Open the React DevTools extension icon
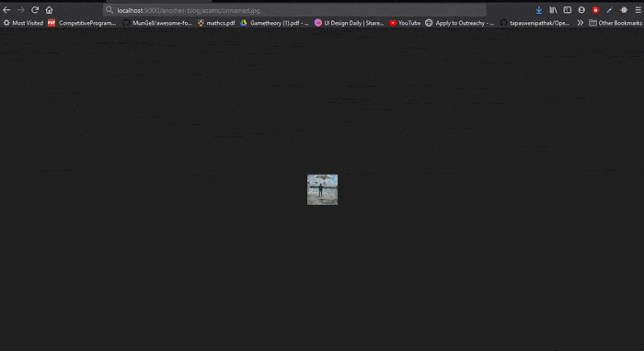Image resolution: width=644 pixels, height=351 pixels. pos(624,10)
